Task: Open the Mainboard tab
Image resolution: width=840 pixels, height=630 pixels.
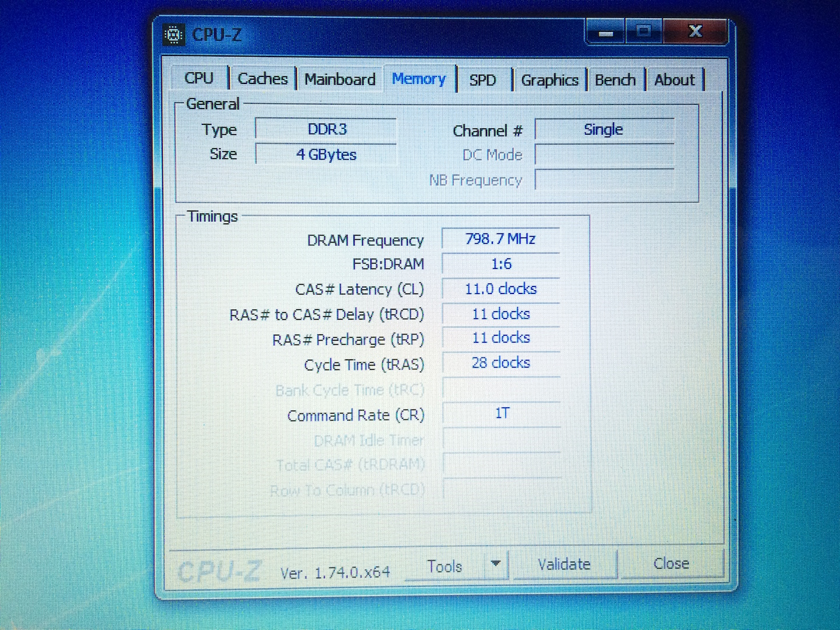Action: click(x=340, y=79)
